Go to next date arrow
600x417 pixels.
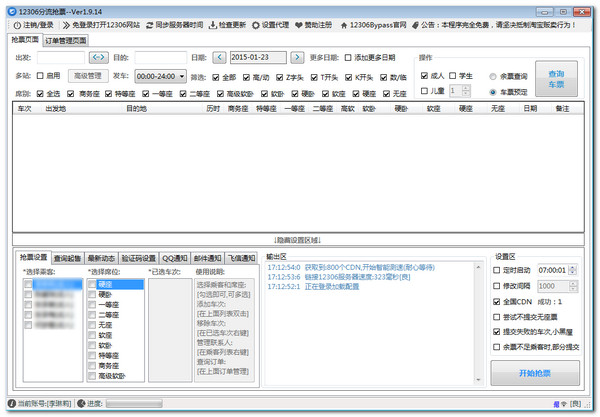pyautogui.click(x=297, y=57)
